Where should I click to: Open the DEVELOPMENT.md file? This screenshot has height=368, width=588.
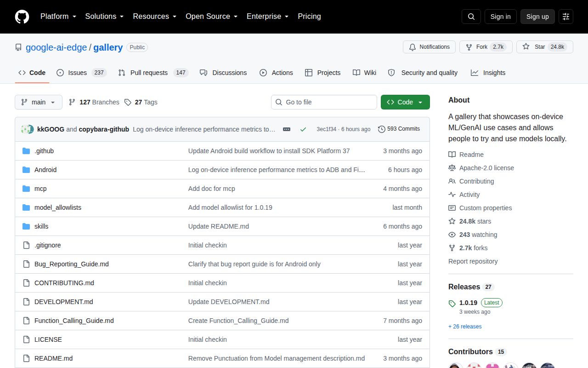coord(64,302)
